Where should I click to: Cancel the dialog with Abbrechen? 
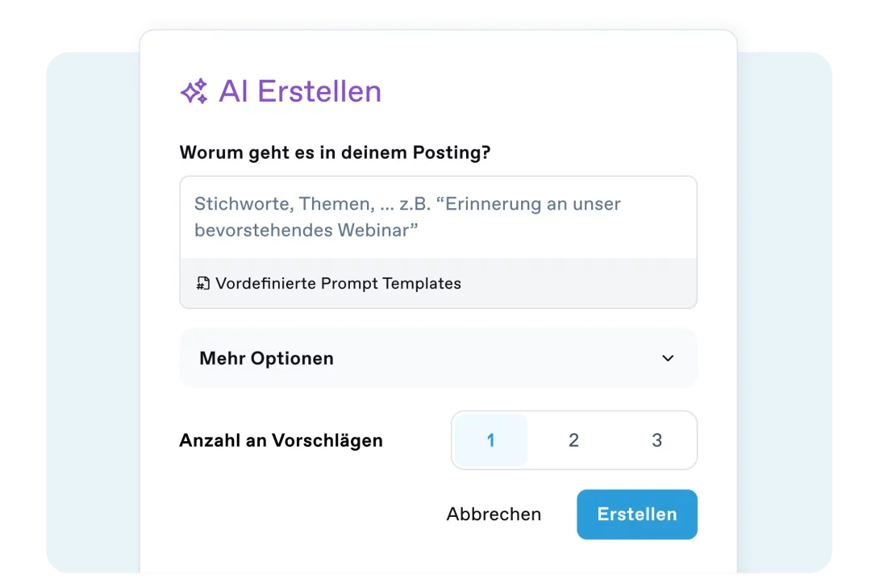[494, 515]
